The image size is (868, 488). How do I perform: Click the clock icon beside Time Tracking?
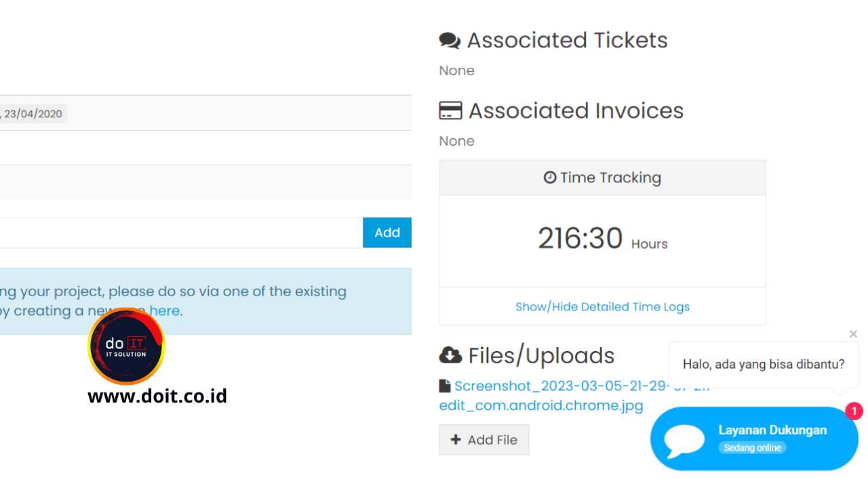pyautogui.click(x=550, y=178)
